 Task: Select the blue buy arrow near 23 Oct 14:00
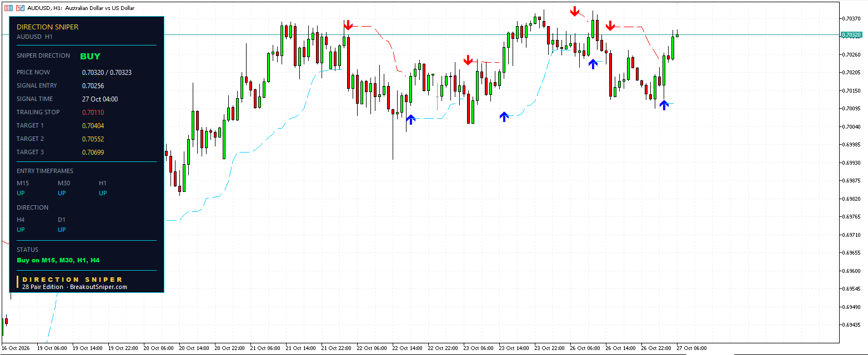[x=504, y=116]
